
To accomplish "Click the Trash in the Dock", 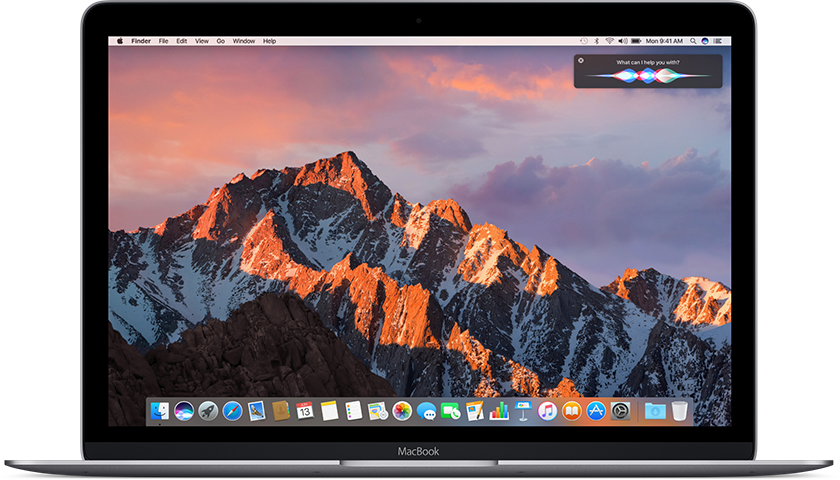I will coord(680,411).
